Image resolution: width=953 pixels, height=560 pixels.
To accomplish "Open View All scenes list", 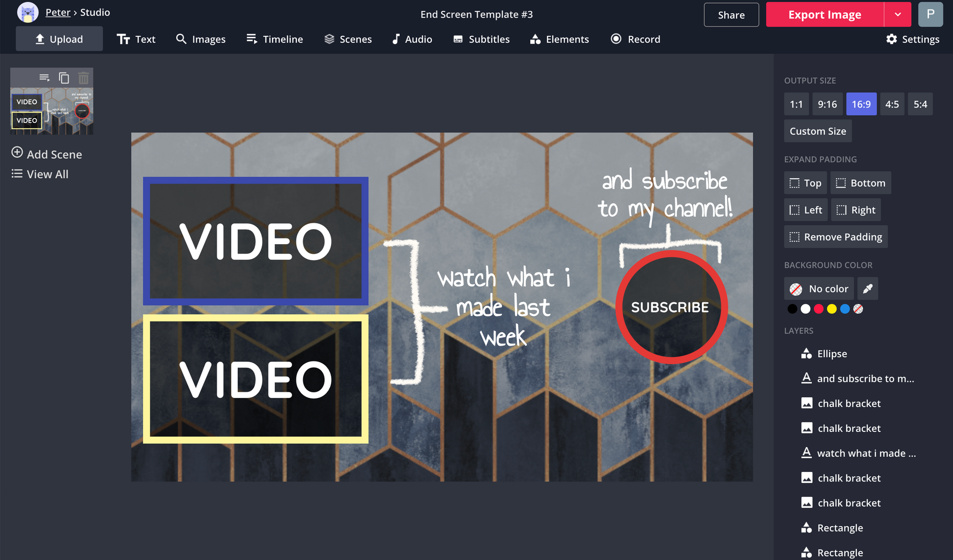I will click(x=40, y=174).
